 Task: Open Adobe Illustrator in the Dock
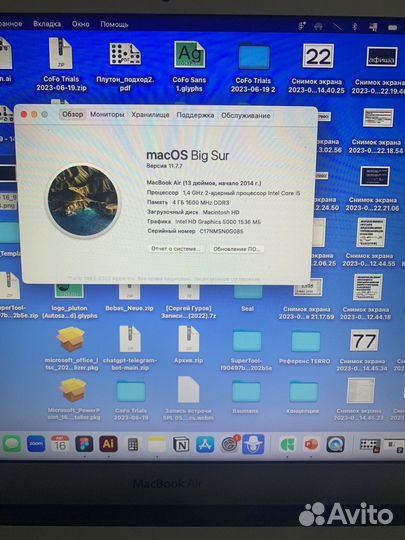tap(108, 444)
